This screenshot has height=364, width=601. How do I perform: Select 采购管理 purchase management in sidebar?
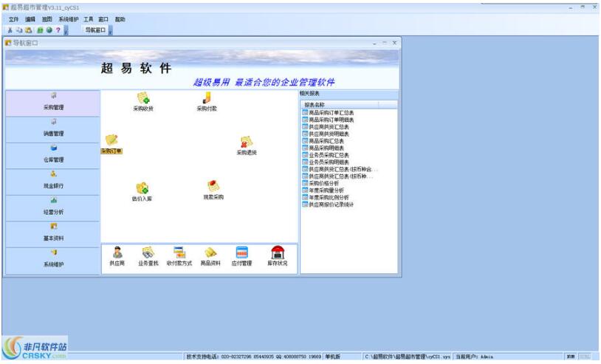(x=53, y=103)
